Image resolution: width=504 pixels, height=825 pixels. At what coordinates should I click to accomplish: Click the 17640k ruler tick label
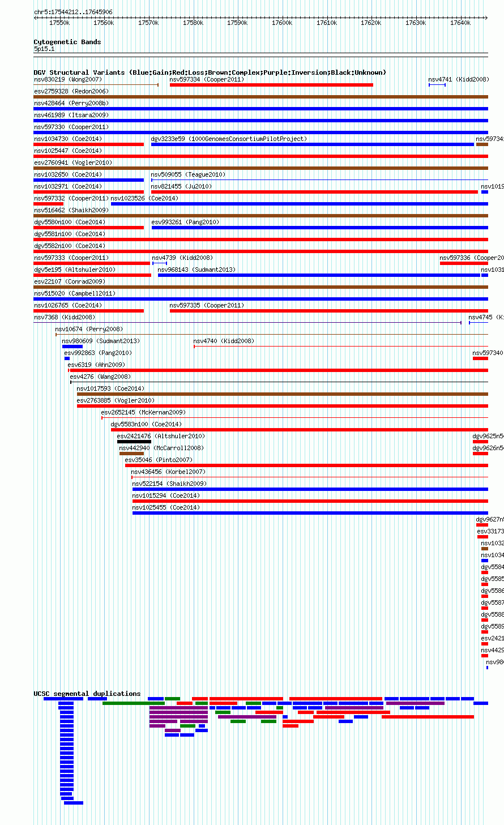click(x=460, y=23)
